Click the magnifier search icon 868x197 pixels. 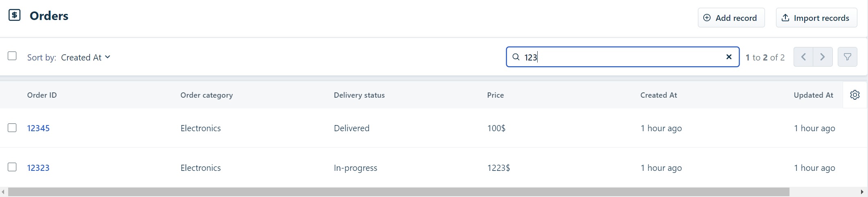(516, 57)
